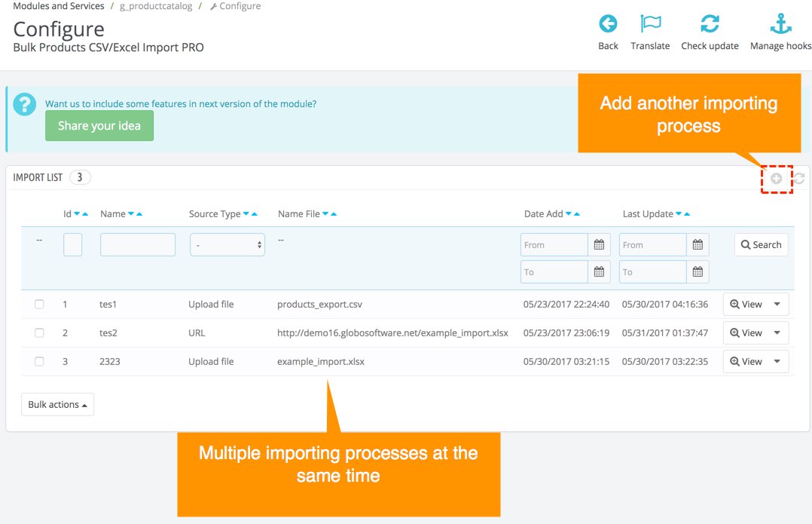Sort Name File column ascending

tap(334, 214)
